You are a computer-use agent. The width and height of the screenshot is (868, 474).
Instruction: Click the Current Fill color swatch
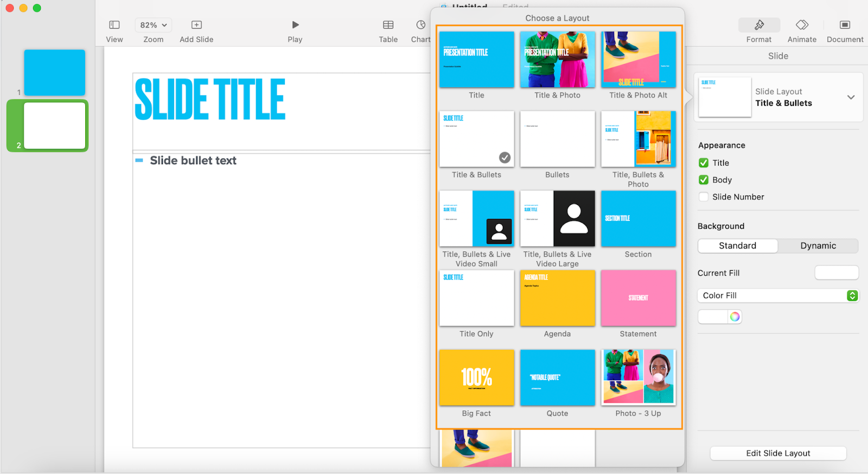click(837, 273)
